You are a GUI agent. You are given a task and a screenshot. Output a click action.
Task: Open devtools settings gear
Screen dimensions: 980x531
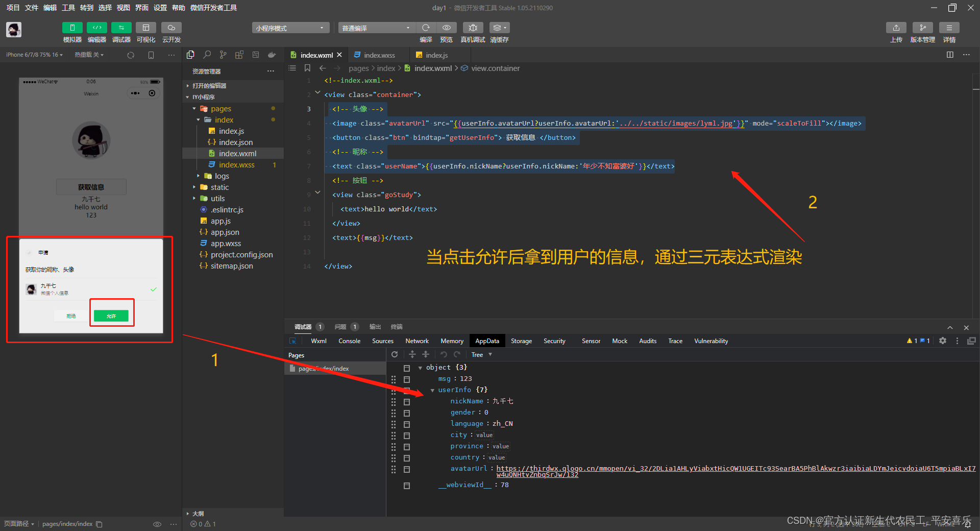[943, 341]
